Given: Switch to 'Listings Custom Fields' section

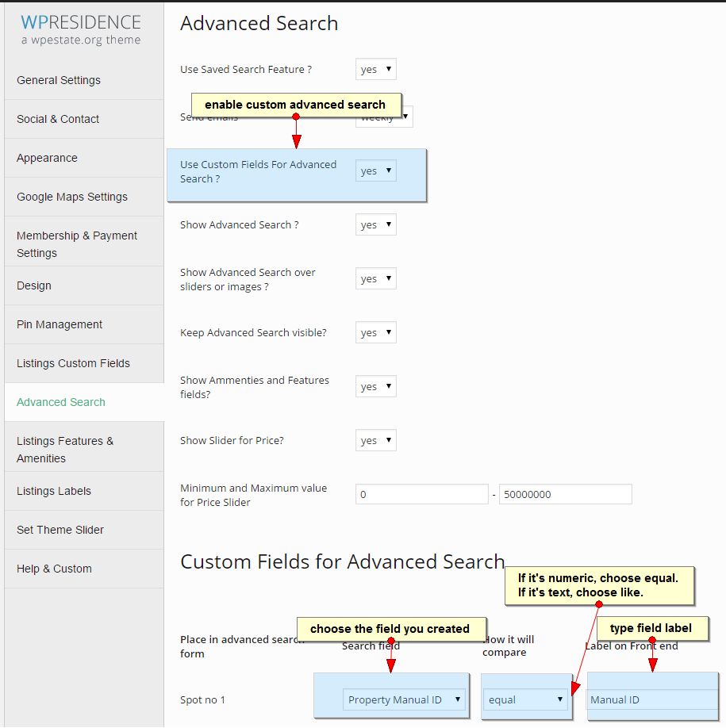Looking at the screenshot, I should click(x=71, y=363).
